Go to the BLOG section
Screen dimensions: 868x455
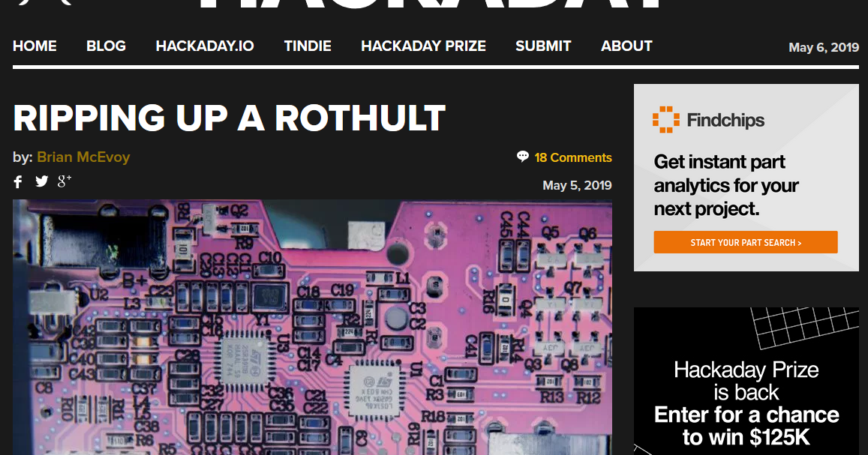[x=106, y=46]
